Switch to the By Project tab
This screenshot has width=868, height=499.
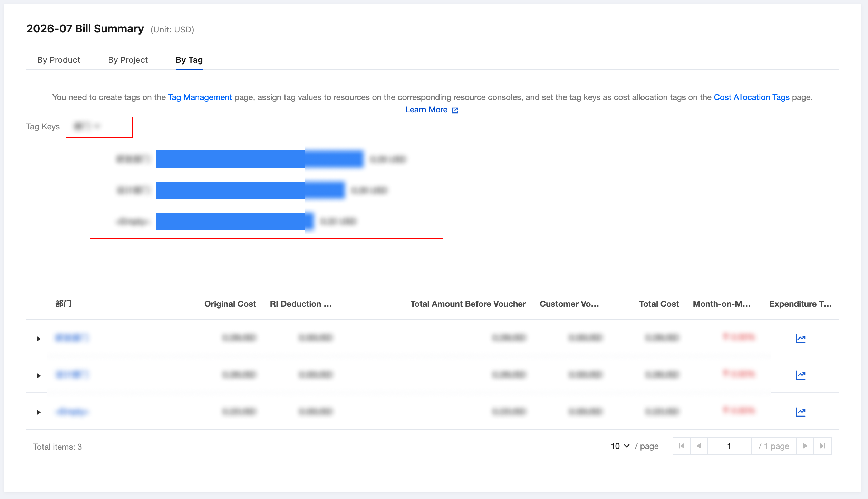(x=128, y=60)
